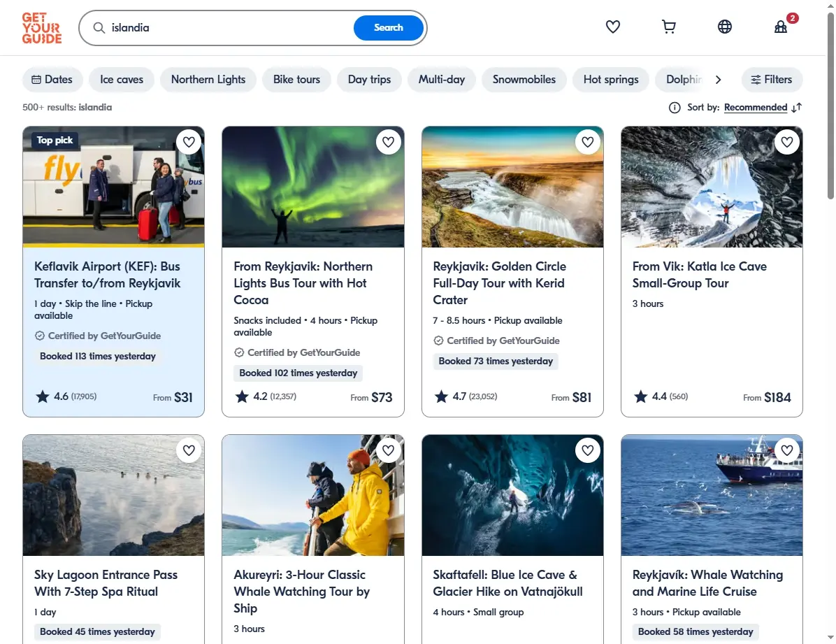
Task: Select the Northern Lights category chip
Action: click(208, 80)
